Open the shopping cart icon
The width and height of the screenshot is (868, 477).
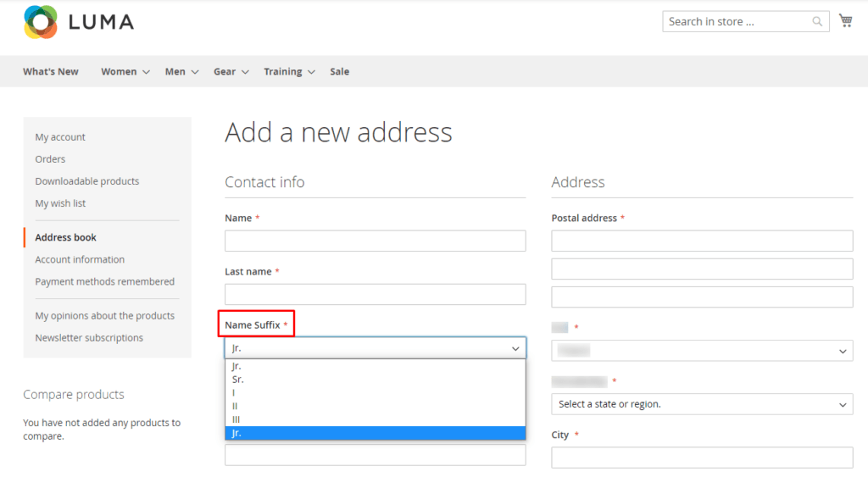click(845, 21)
